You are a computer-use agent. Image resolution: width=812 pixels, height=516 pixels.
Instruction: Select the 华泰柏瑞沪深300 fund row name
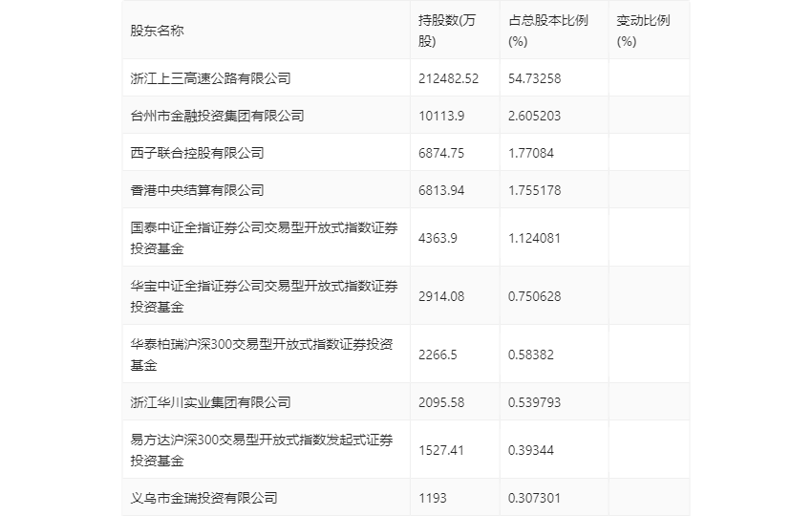(262, 355)
